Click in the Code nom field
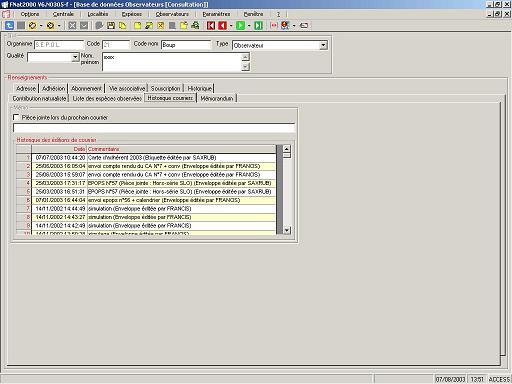This screenshot has width=512, height=384. [186, 45]
